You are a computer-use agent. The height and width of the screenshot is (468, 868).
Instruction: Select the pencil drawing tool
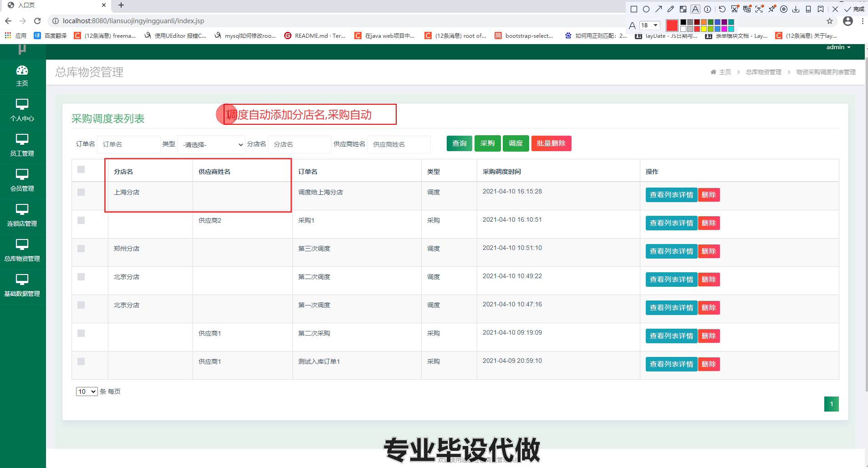671,9
